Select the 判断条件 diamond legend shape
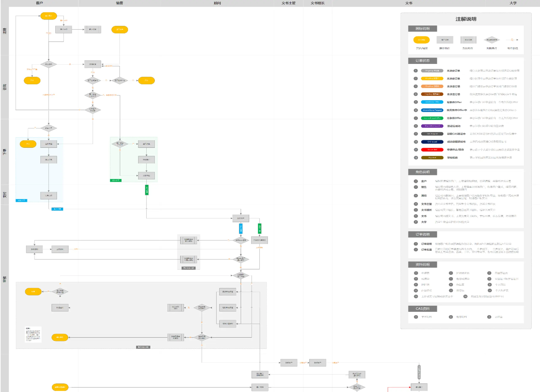The width and height of the screenshot is (540, 392). click(492, 40)
